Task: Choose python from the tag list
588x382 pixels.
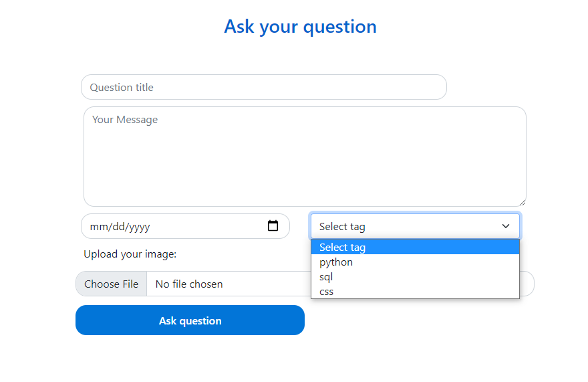Action: 336,262
